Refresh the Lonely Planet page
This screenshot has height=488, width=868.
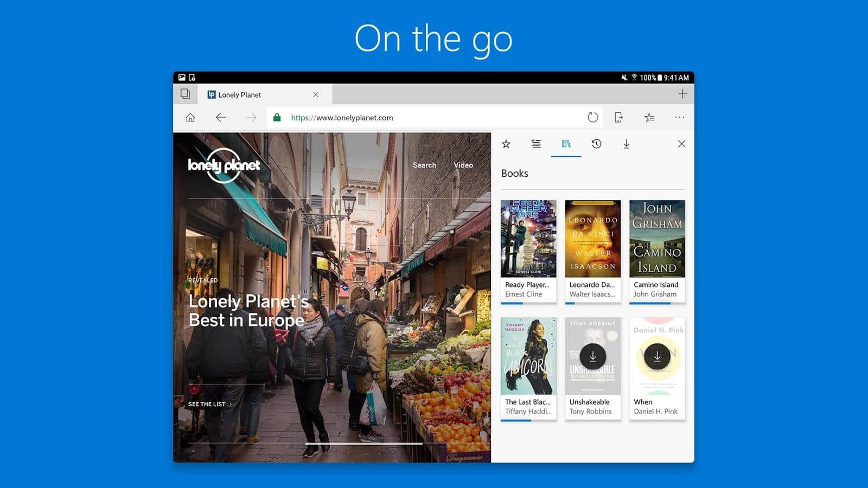tap(592, 118)
